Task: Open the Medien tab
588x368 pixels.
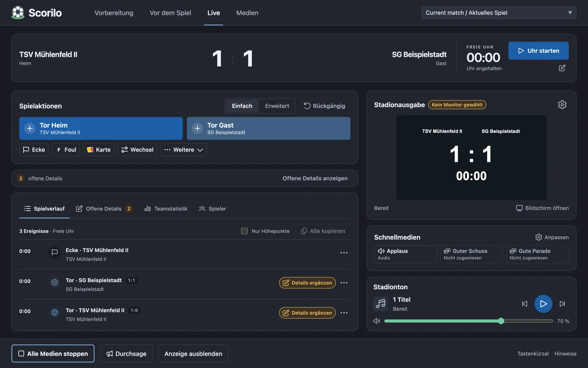Action: coord(247,13)
